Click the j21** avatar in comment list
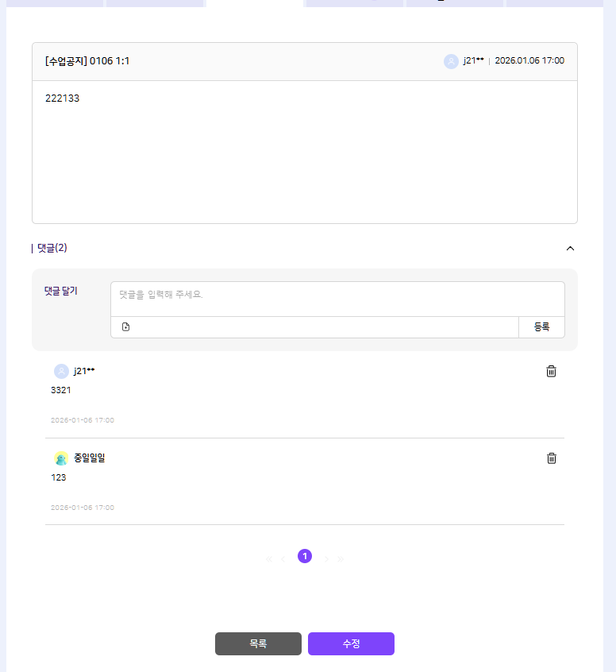This screenshot has width=616, height=672. click(61, 371)
